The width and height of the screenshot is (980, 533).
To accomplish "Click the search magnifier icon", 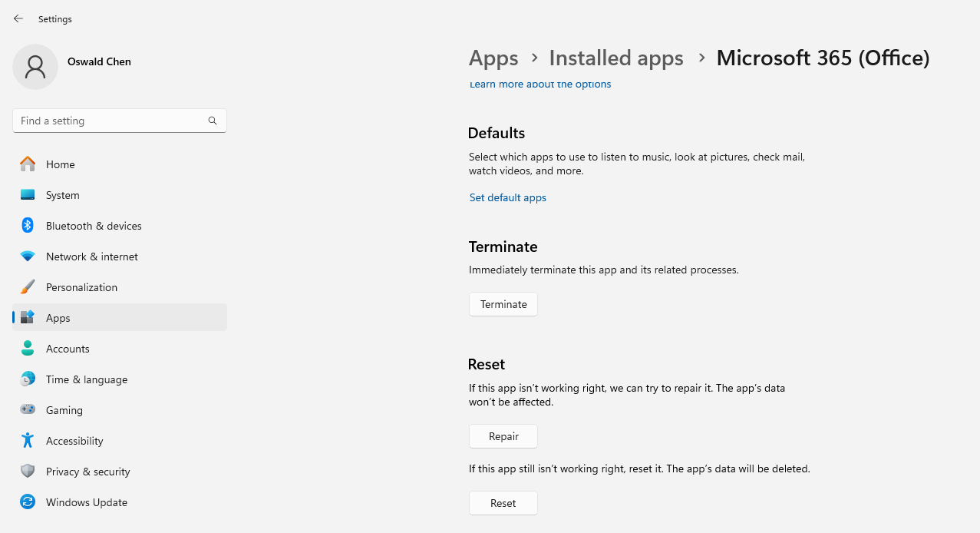I will tap(213, 121).
